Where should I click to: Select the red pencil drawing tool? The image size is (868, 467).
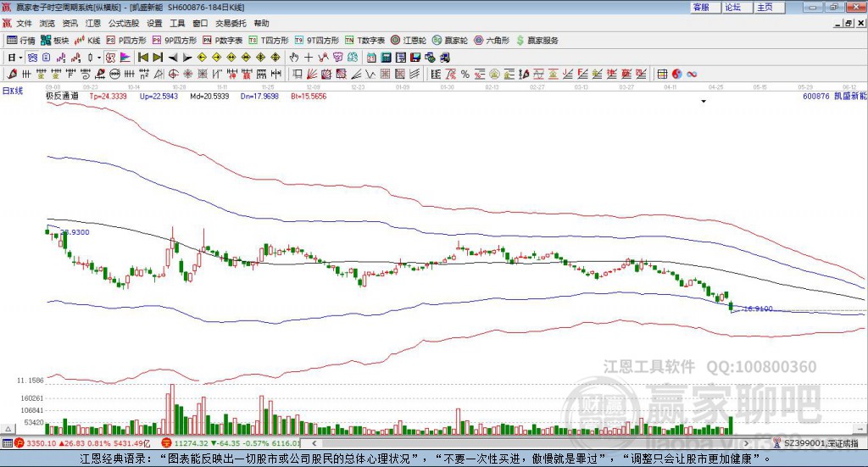pos(12,74)
